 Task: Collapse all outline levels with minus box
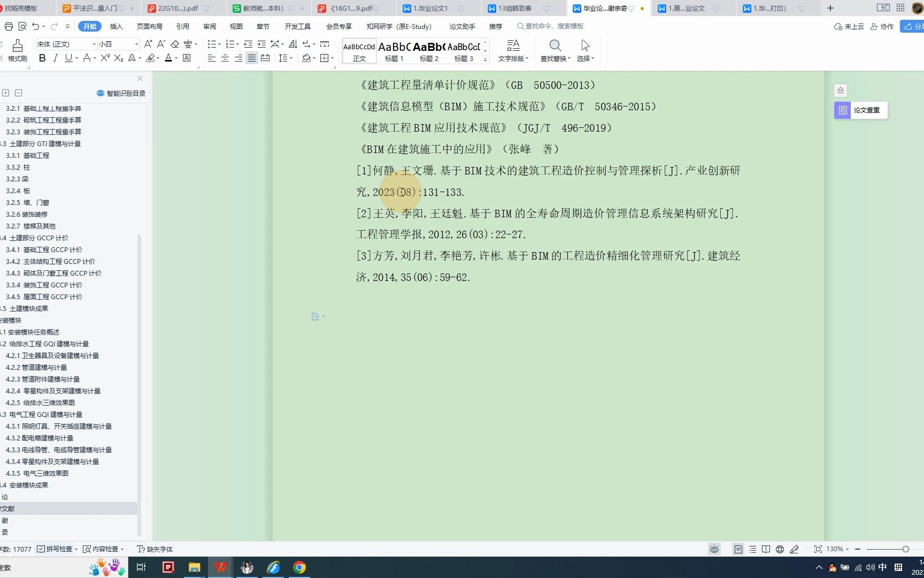click(18, 93)
